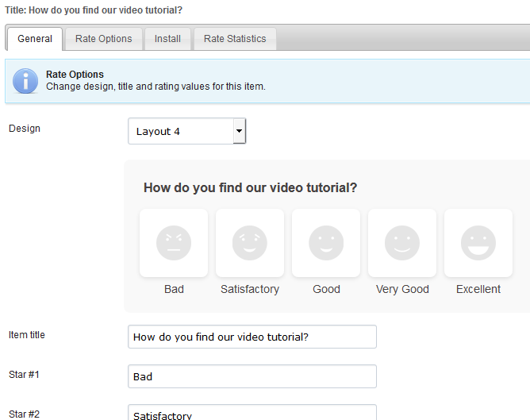Open the Design layout dropdown arrow

(240, 131)
